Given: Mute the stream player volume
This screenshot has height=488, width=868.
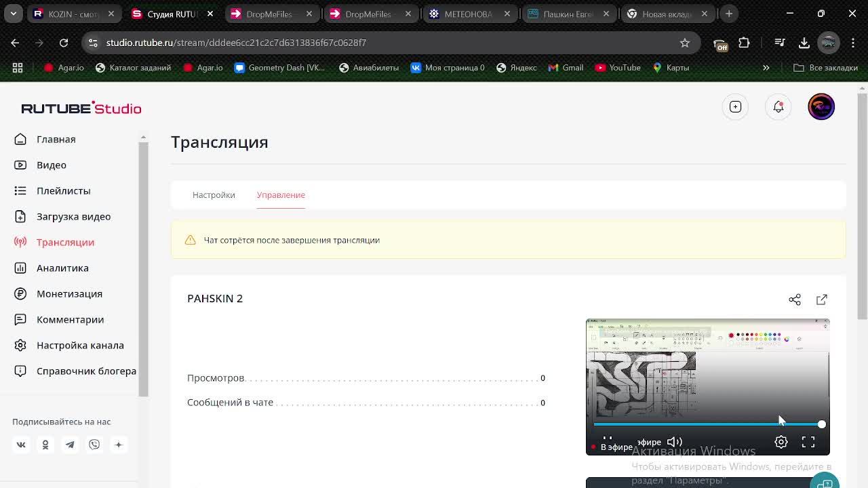Looking at the screenshot, I should 674,442.
